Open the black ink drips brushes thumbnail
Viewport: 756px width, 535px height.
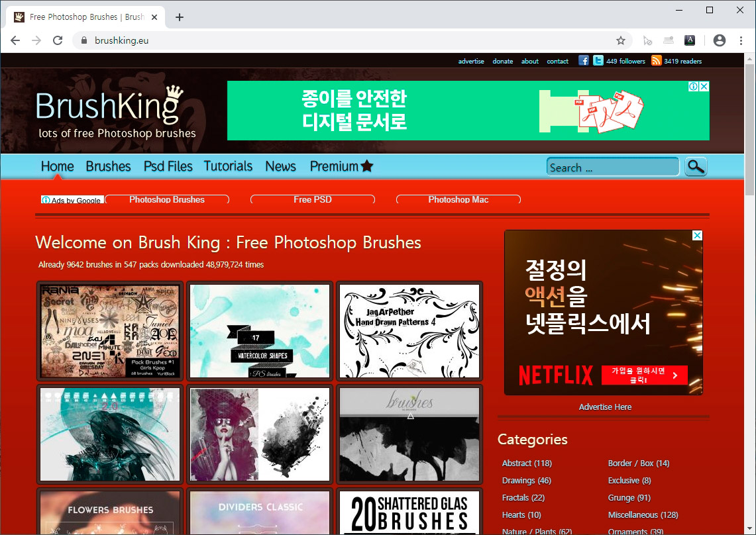409,434
